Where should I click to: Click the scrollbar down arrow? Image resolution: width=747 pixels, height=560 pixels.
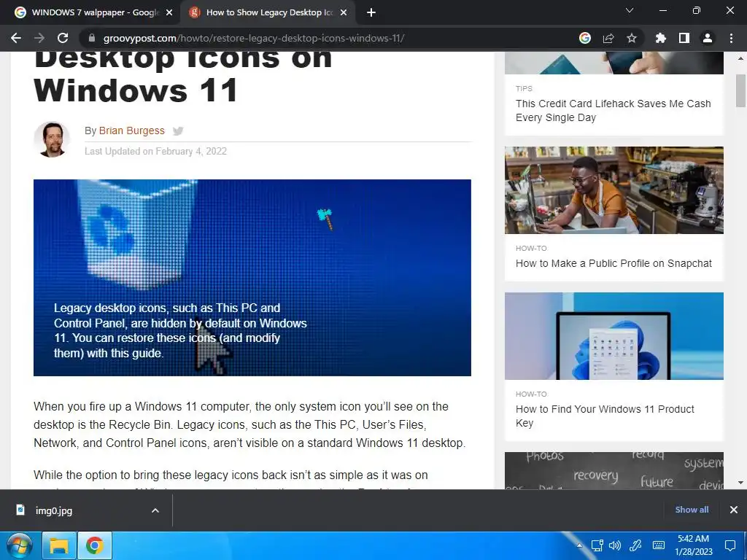click(740, 483)
